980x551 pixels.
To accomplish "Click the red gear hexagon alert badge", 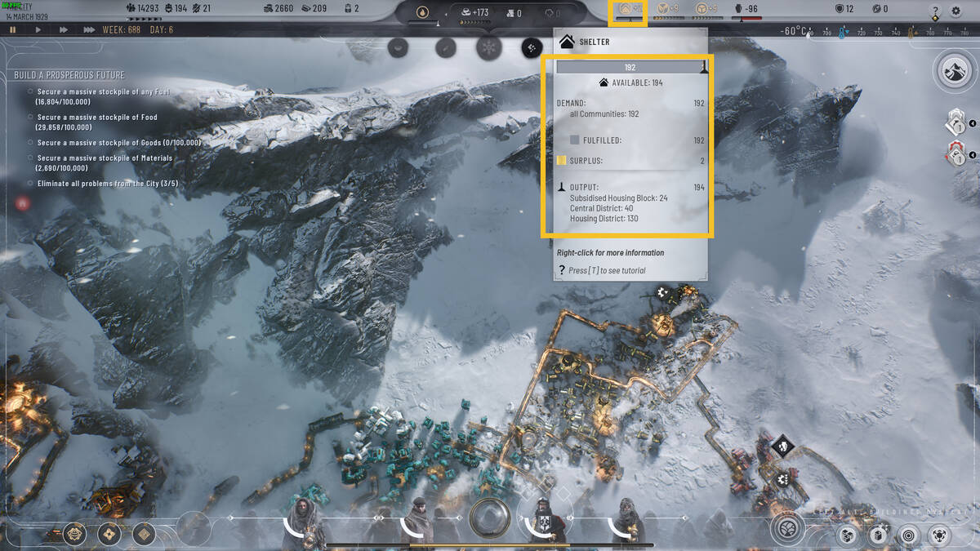I will [955, 154].
